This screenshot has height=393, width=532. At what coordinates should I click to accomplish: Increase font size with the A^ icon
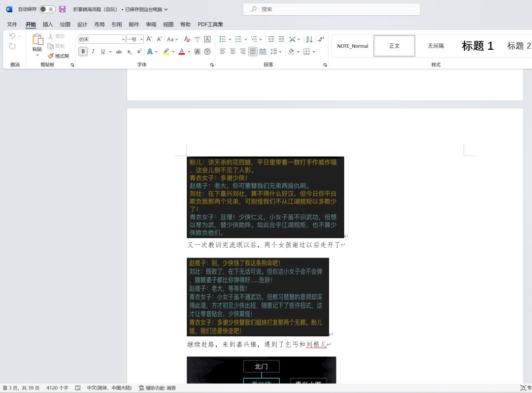149,39
